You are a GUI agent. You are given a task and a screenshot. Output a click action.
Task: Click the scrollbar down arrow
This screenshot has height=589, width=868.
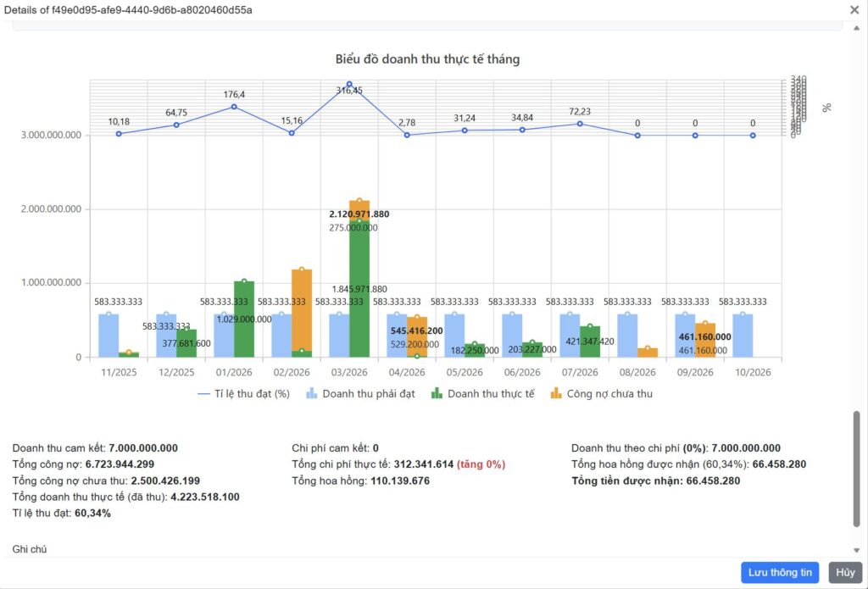pos(856,550)
